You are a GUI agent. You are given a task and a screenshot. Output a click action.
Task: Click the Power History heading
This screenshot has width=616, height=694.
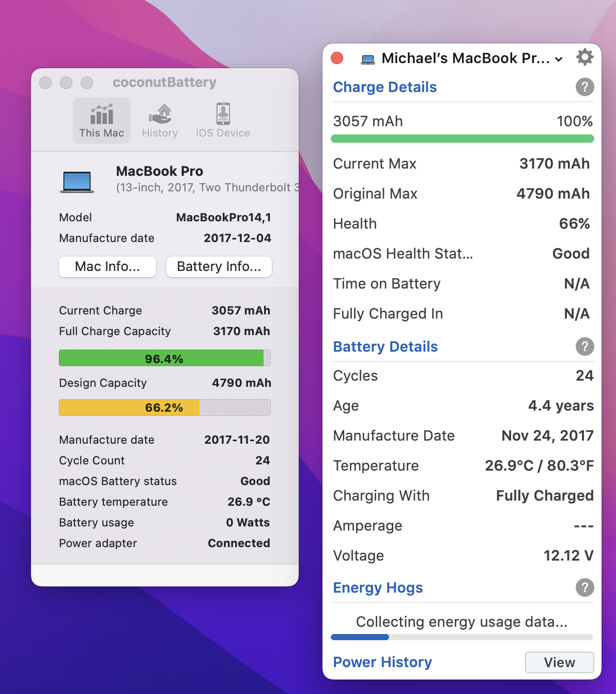(382, 662)
